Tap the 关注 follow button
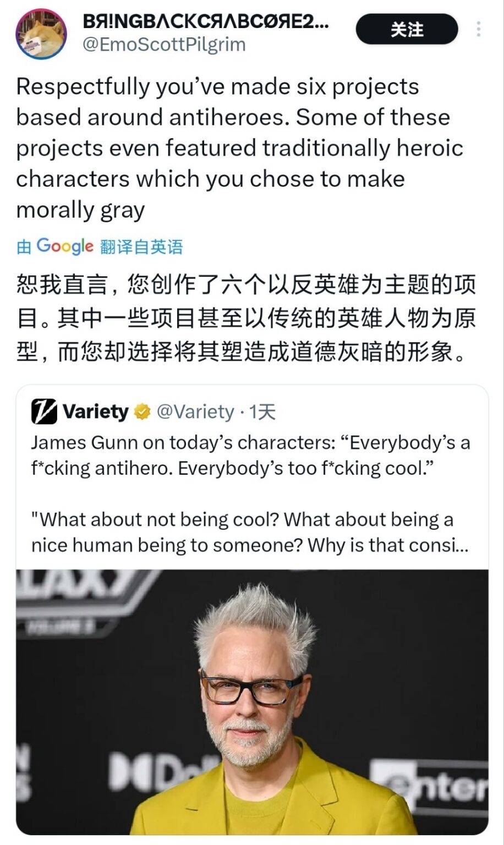The width and height of the screenshot is (504, 845). pos(407,29)
